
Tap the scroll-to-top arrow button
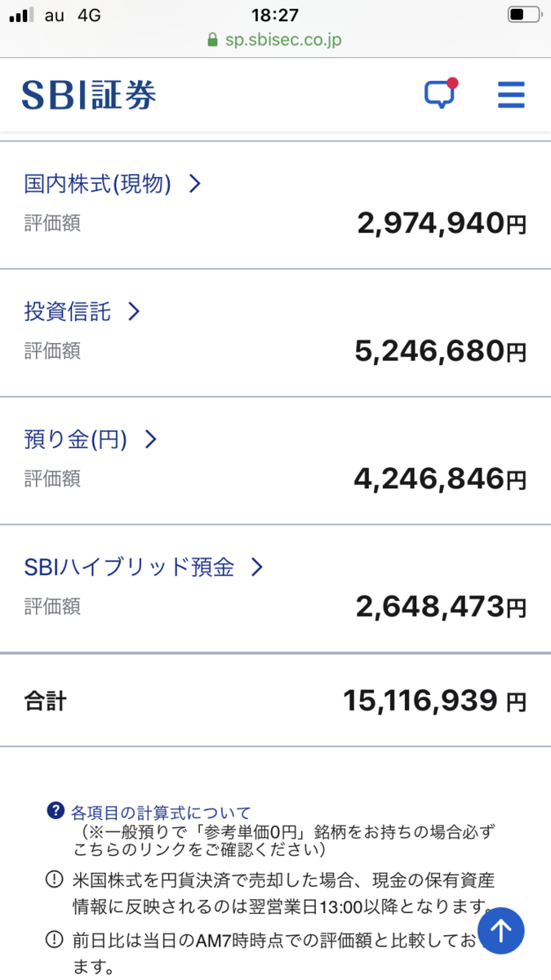500,929
